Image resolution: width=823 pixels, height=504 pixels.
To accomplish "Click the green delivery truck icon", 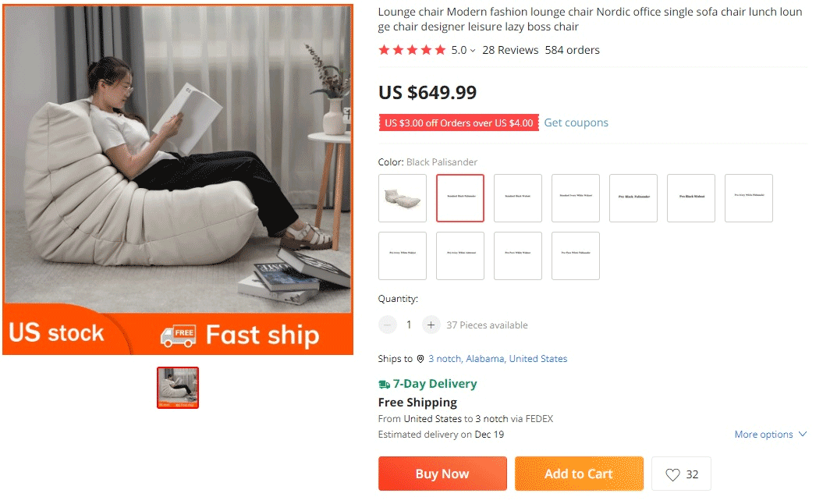I will (x=384, y=384).
